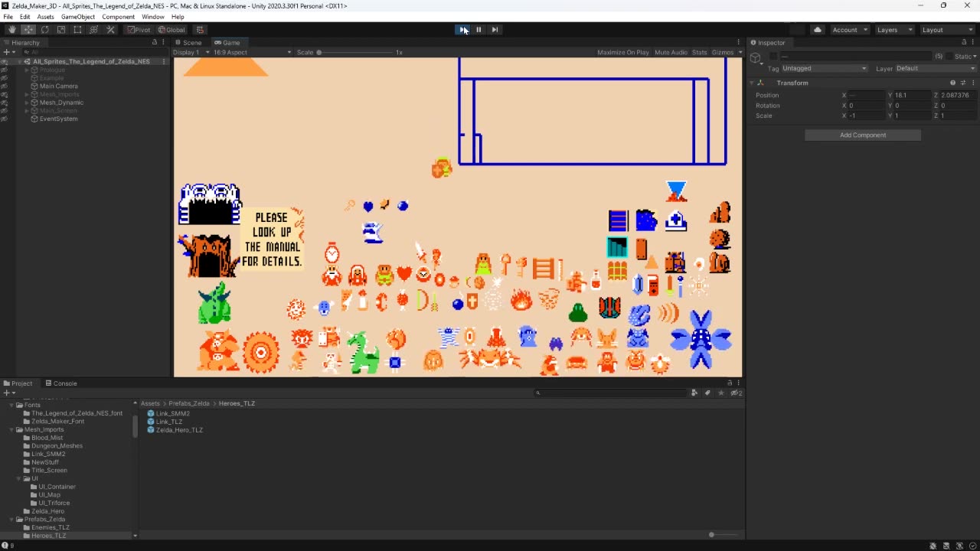Open the 16:9 Aspect dropdown
Image resolution: width=980 pixels, height=551 pixels.
252,52
